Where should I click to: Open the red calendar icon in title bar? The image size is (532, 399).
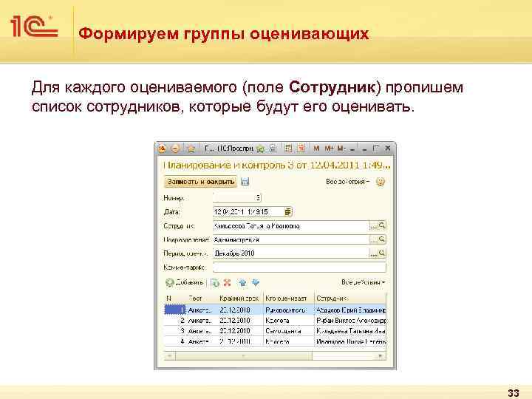[x=301, y=149]
